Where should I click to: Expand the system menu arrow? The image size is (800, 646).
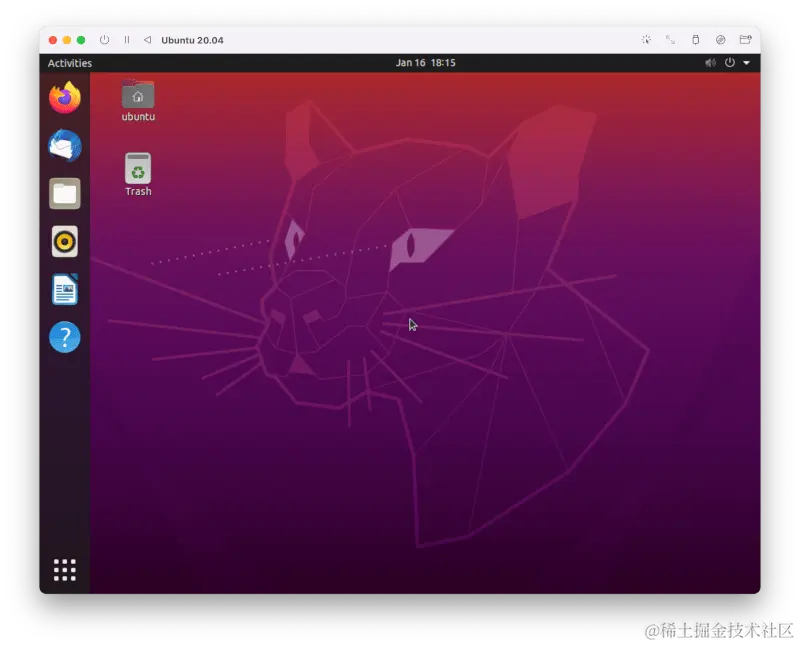746,63
